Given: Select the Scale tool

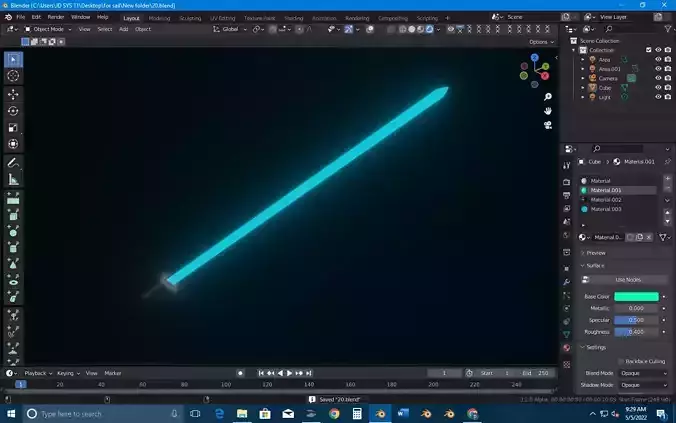Looking at the screenshot, I should [13, 128].
